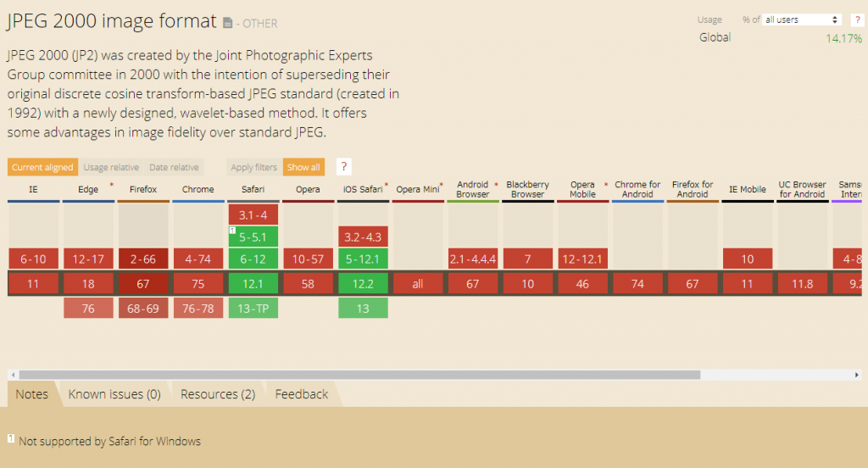Select Firefox 2-66 version cell
Screen dimensions: 868x468
(x=143, y=259)
